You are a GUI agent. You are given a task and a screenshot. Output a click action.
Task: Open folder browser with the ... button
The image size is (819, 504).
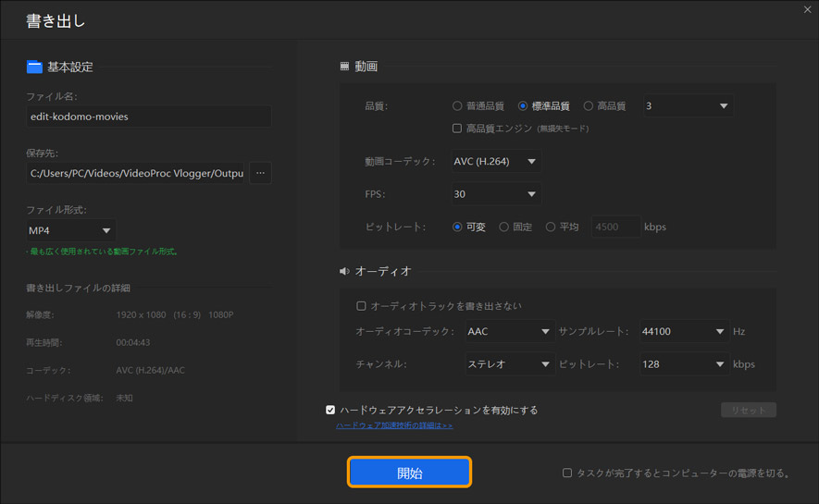[260, 173]
